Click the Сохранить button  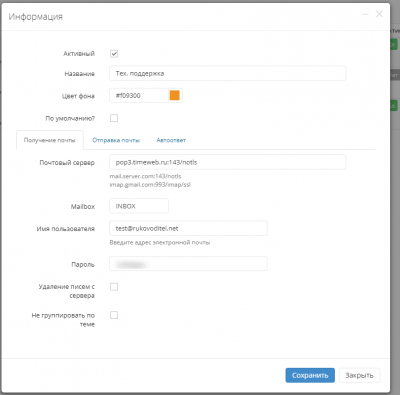coord(310,375)
